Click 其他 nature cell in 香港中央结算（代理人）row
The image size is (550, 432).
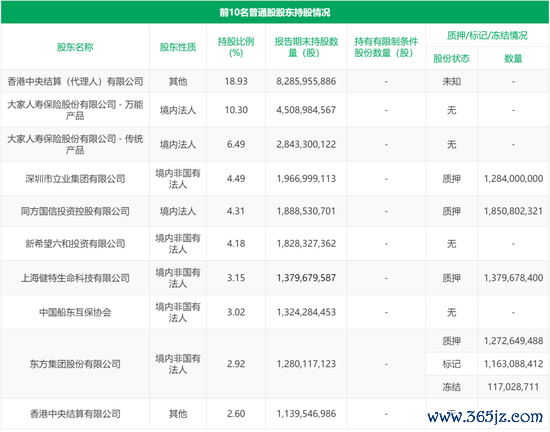point(178,81)
